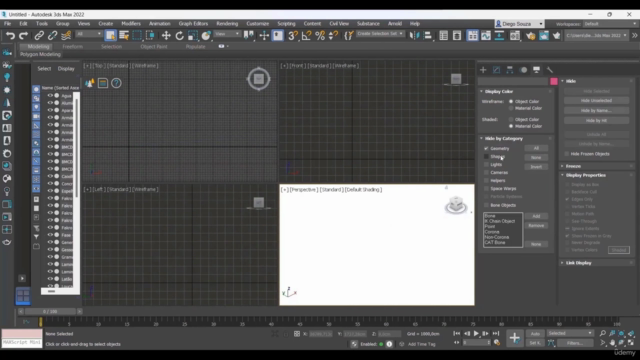Switch to the Freeform ribbon tab
The height and width of the screenshot is (360, 640).
pyautogui.click(x=73, y=47)
